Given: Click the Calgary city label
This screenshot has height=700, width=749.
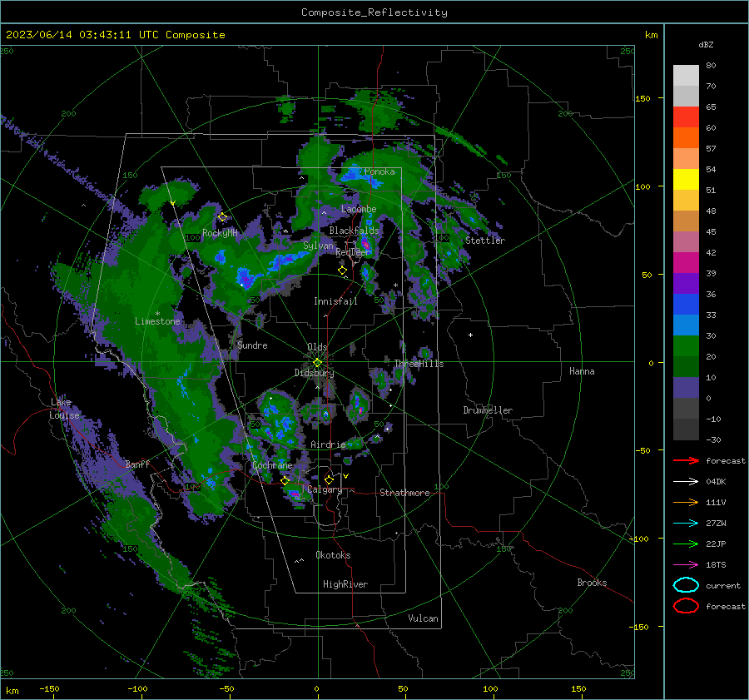Looking at the screenshot, I should tap(325, 489).
